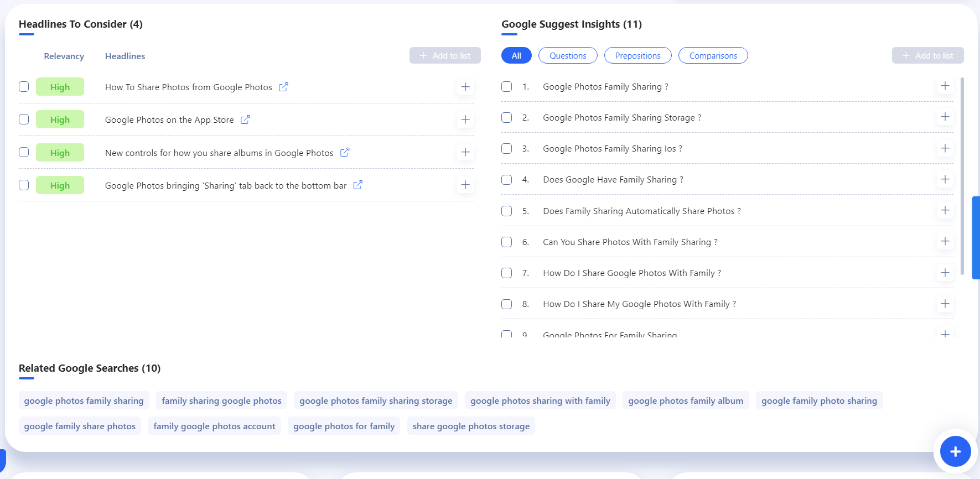The width and height of the screenshot is (980, 479).
Task: Switch to the 'Prepositions' filter
Action: pos(637,55)
